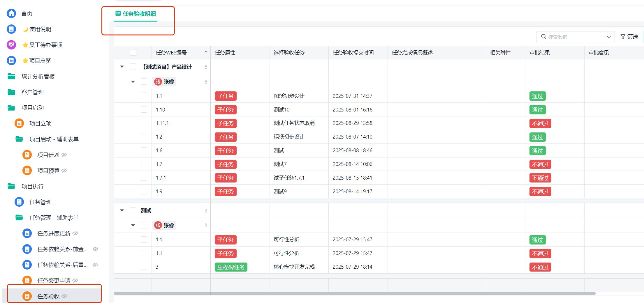Toggle hidden-eye icon beside 项目预算

pos(64,171)
